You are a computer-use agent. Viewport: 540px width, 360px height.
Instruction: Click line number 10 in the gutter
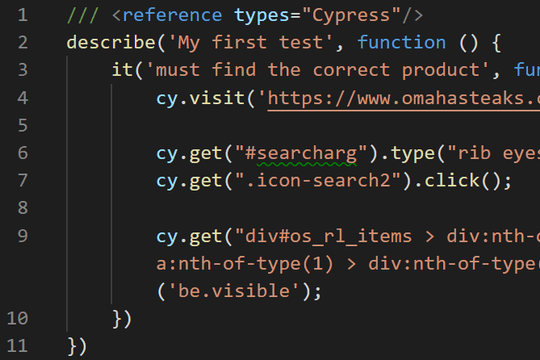17,319
